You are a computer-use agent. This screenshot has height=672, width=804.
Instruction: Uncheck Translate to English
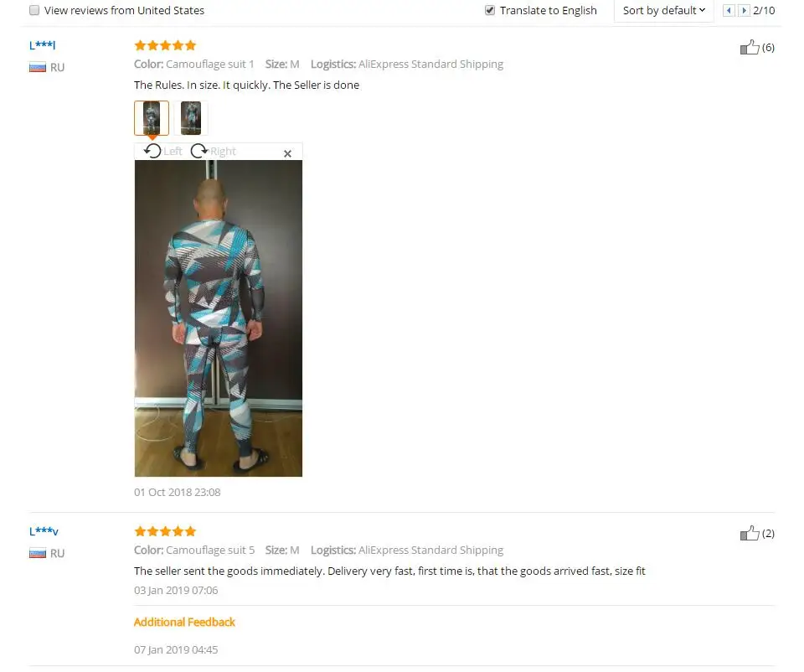coord(490,10)
